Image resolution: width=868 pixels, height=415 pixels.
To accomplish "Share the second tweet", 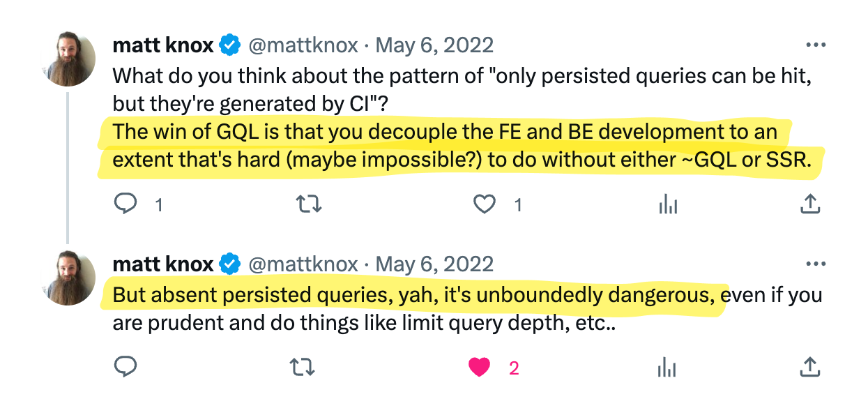I will (809, 367).
